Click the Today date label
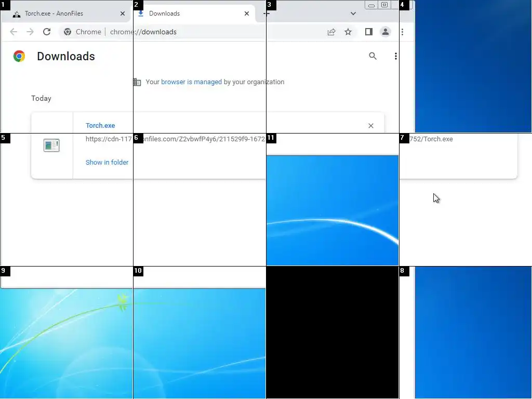The width and height of the screenshot is (532, 399). [x=41, y=98]
